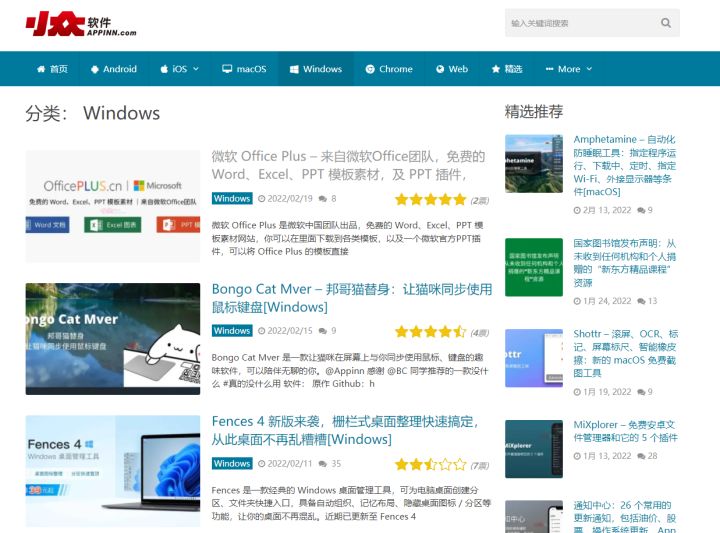Click the search magnifier icon
Image resolution: width=720 pixels, height=533 pixels.
665,22
